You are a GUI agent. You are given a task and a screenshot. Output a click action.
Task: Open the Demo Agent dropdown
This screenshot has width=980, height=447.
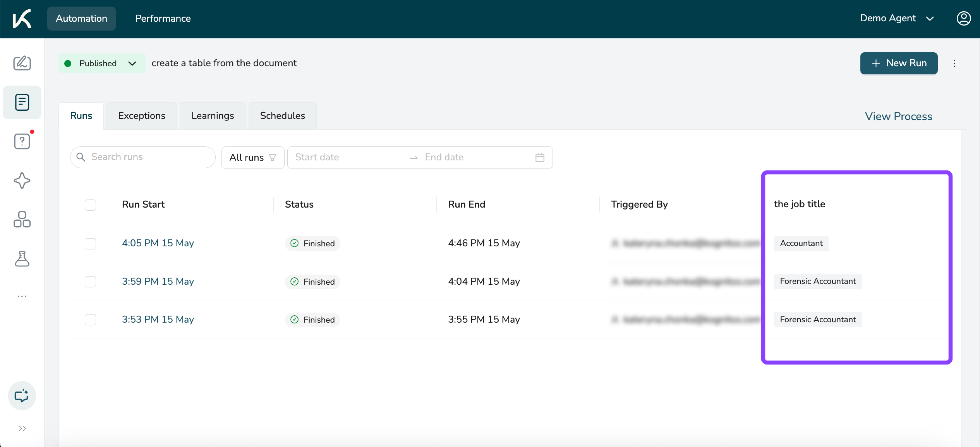coord(897,18)
